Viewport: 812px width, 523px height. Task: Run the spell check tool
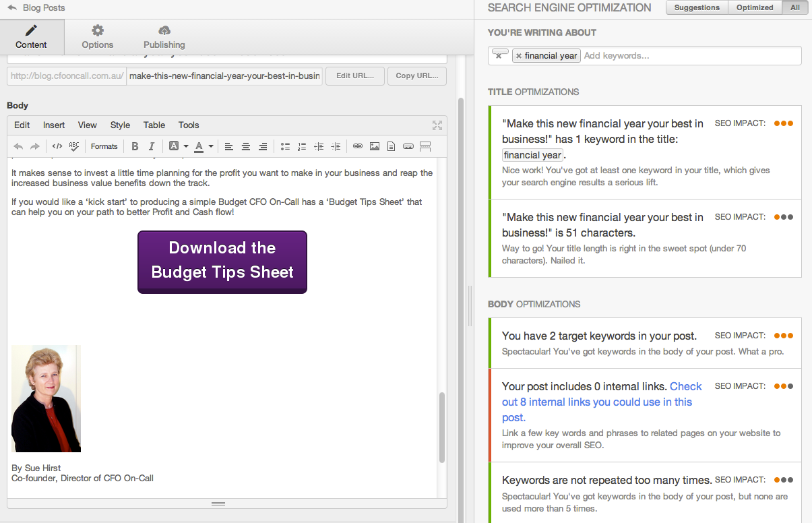74,146
